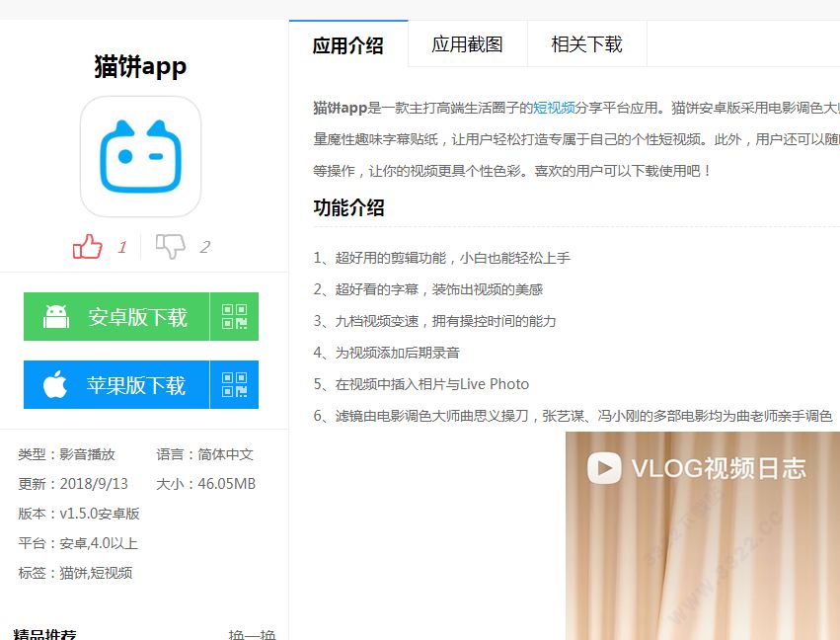Image resolution: width=840 pixels, height=640 pixels.
Task: Click feature line 4、为视频添加后期录音
Action: pyautogui.click(x=387, y=353)
